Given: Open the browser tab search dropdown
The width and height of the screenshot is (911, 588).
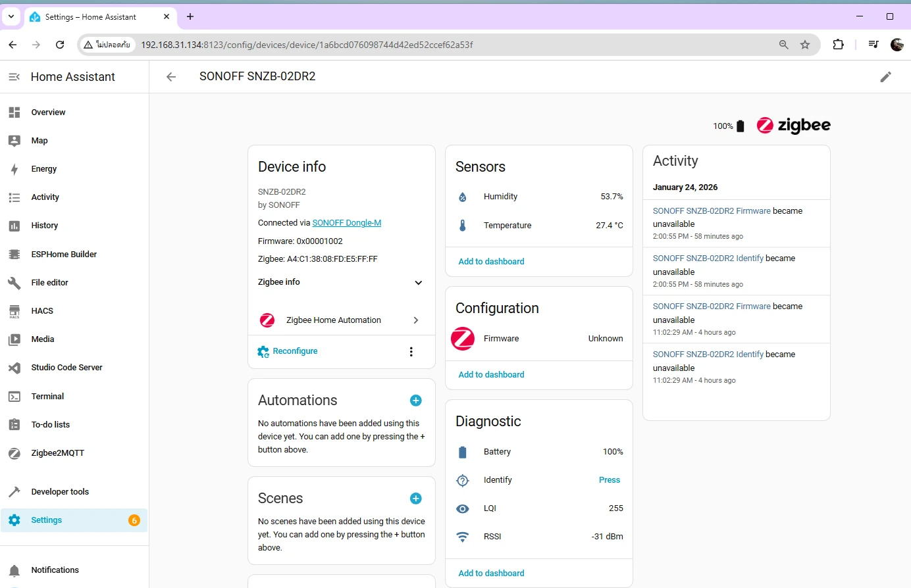Looking at the screenshot, I should 11,16.
